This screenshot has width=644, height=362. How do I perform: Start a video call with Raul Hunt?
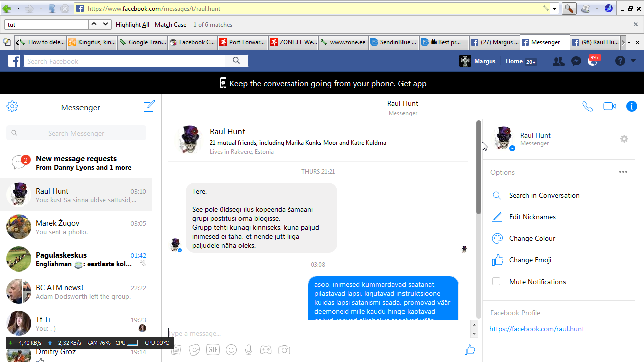click(610, 106)
